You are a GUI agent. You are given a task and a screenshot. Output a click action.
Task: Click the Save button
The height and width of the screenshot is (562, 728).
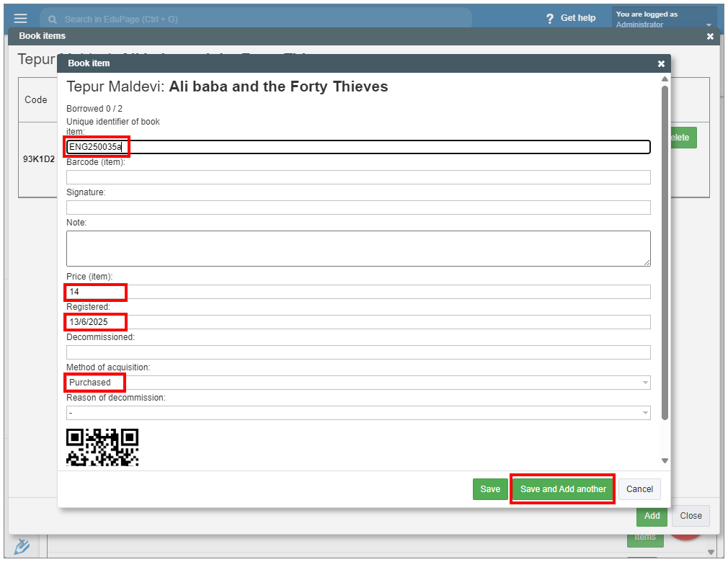490,489
